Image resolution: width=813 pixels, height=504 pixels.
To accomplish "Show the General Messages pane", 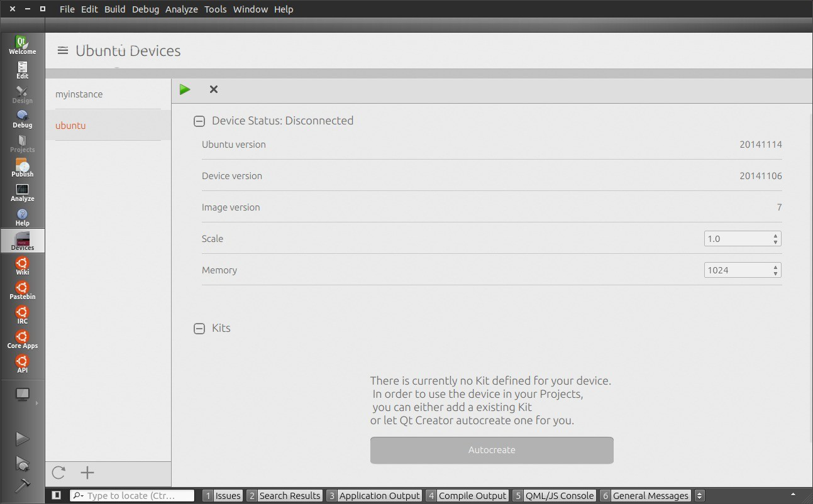I will click(x=645, y=496).
